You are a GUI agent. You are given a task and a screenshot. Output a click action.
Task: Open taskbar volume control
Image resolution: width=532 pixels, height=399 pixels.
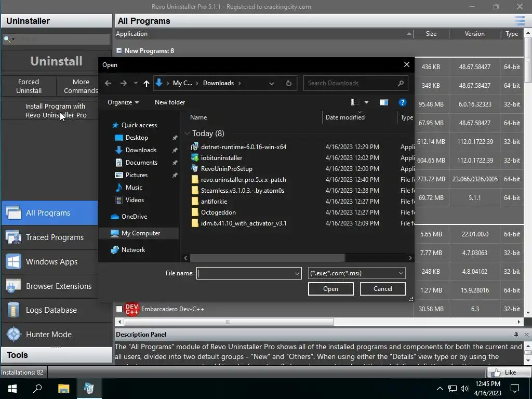464,389
